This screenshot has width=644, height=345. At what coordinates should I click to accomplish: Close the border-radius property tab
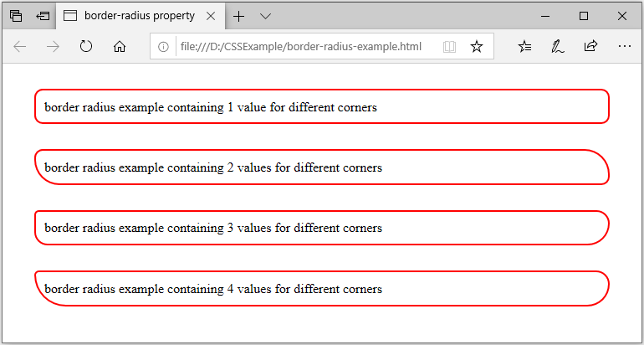tap(210, 16)
